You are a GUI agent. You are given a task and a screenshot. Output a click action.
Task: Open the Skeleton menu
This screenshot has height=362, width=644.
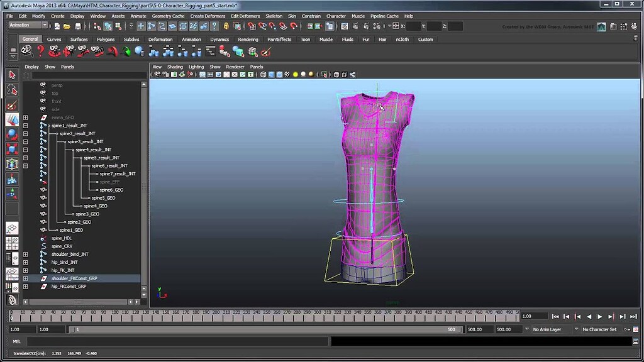coord(274,16)
